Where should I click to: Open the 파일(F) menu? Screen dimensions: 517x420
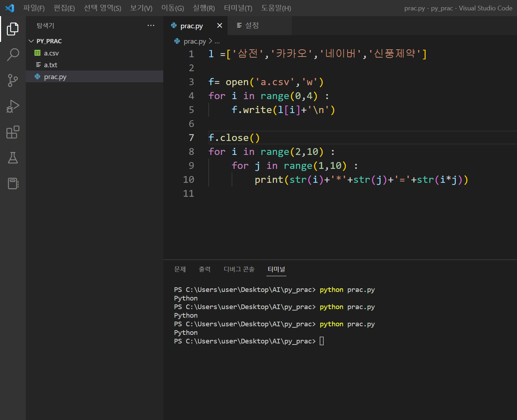[34, 8]
